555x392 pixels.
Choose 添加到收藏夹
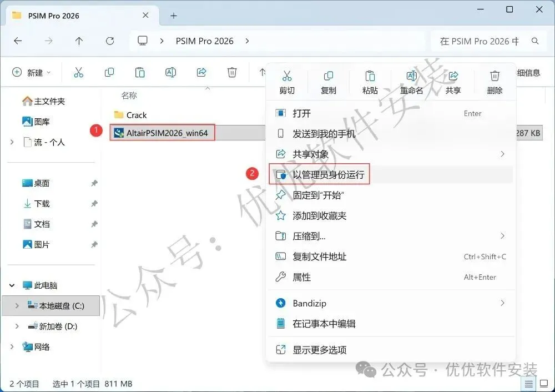point(391,215)
